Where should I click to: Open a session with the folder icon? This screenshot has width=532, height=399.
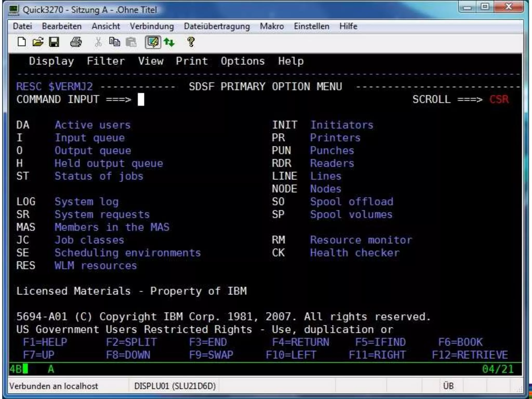pos(38,42)
